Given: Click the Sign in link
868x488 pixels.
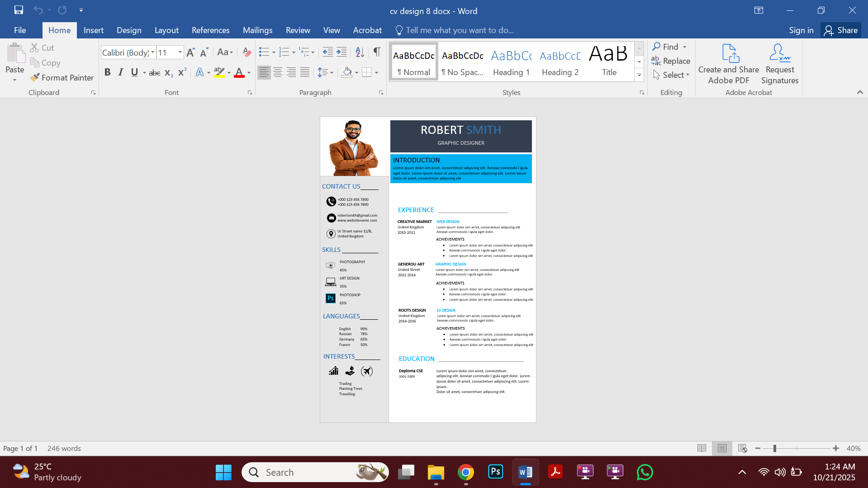Looking at the screenshot, I should point(801,30).
